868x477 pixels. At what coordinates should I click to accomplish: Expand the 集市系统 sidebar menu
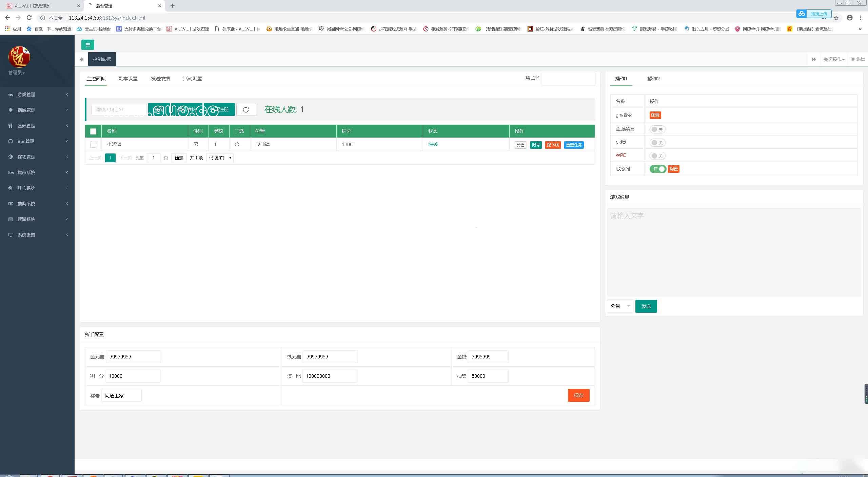pyautogui.click(x=37, y=172)
